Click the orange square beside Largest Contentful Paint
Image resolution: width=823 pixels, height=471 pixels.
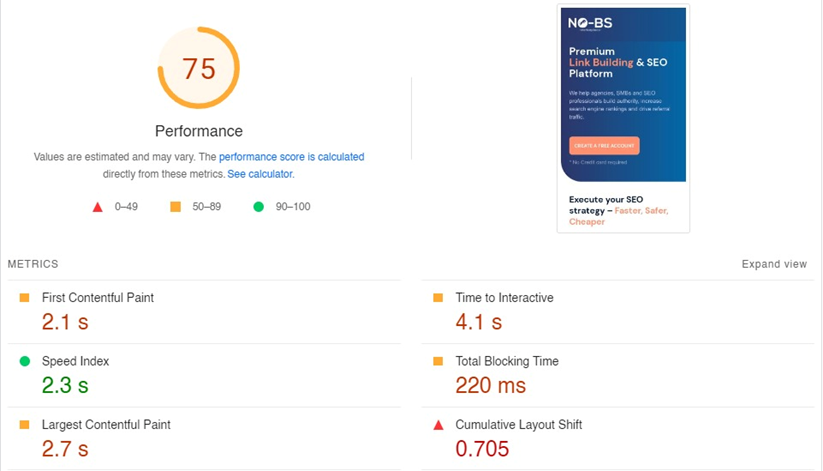25,425
